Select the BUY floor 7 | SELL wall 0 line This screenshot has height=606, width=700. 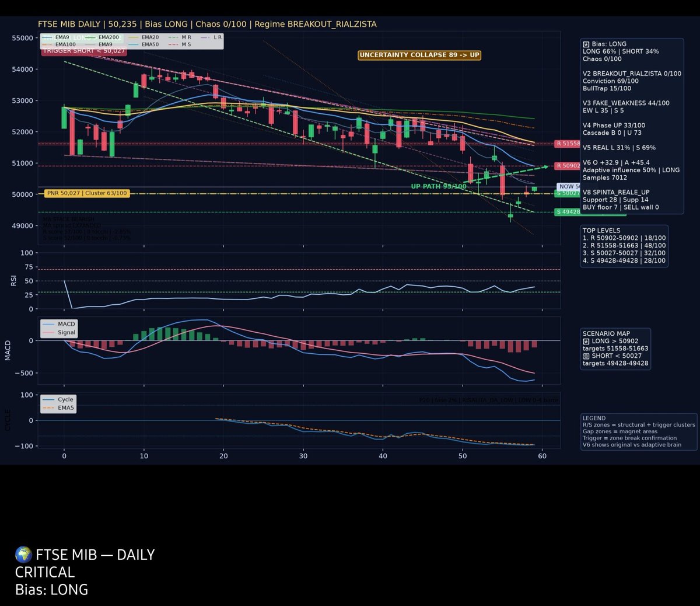621,207
